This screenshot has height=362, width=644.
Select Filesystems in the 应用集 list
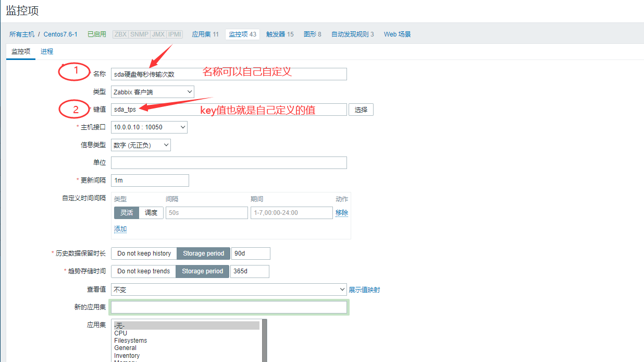coord(187,341)
